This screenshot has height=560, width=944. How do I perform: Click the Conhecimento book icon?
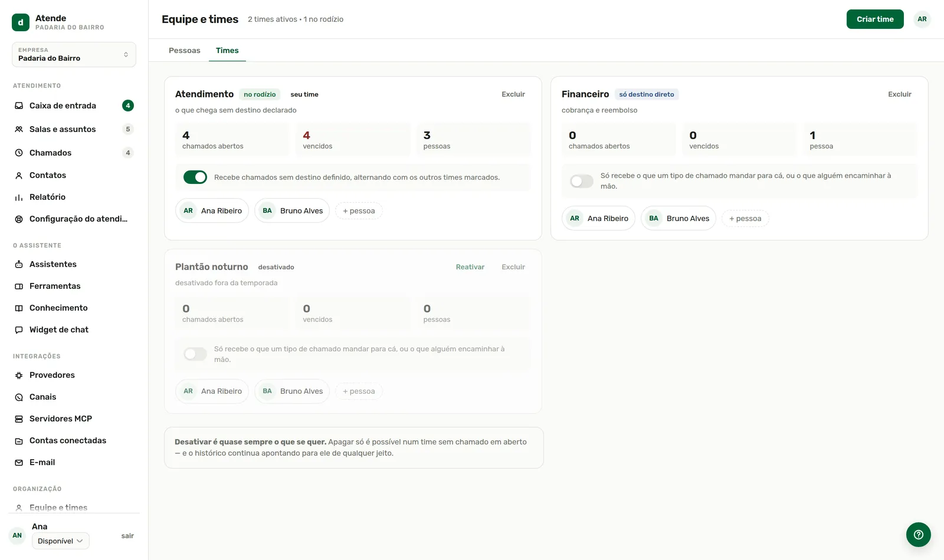tap(19, 308)
